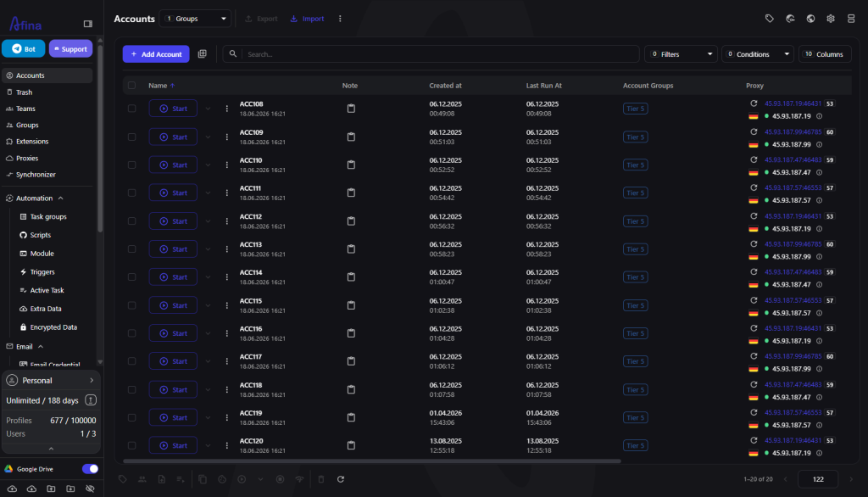Click Tier 5 tag on ACC110

(x=636, y=165)
